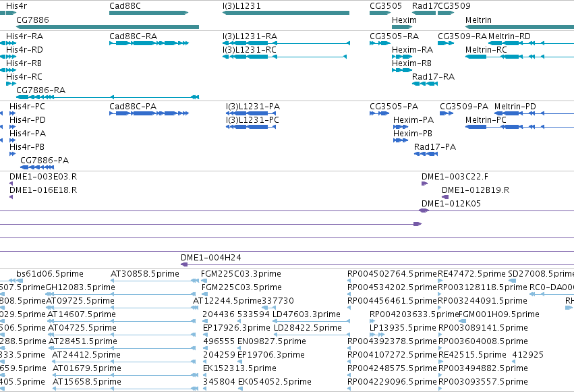
Task: Open EST RP004502764.5prime
Action: coord(393,274)
